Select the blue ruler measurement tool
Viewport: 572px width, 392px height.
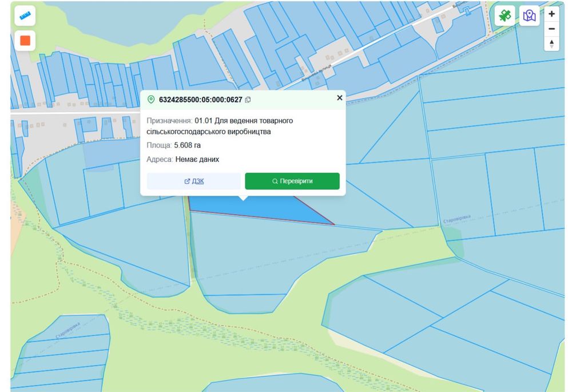point(25,15)
